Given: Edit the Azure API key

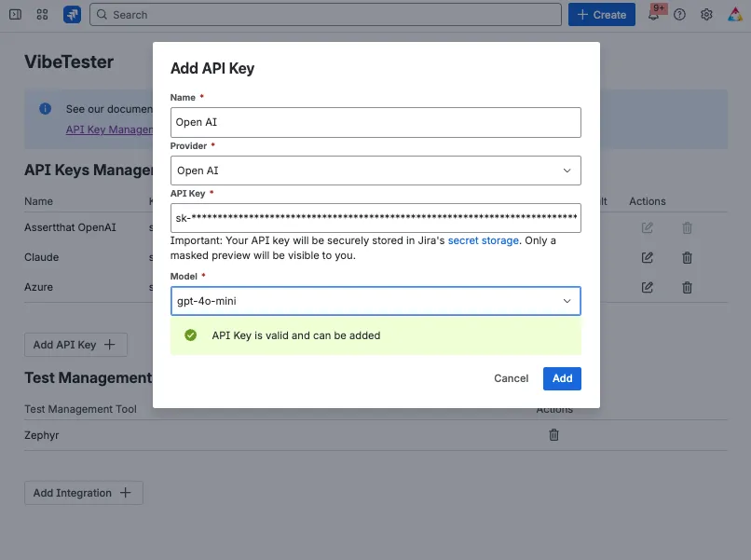Looking at the screenshot, I should point(647,287).
